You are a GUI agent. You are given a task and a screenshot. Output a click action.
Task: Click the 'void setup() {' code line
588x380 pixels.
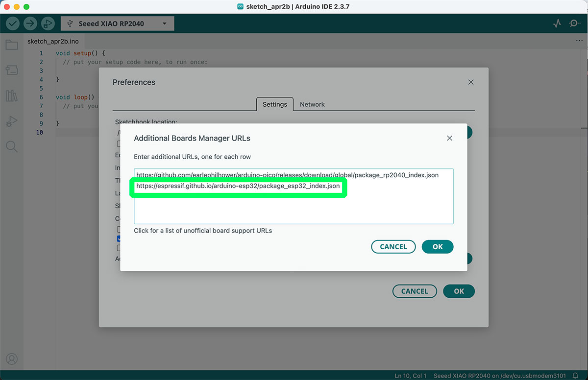[80, 53]
